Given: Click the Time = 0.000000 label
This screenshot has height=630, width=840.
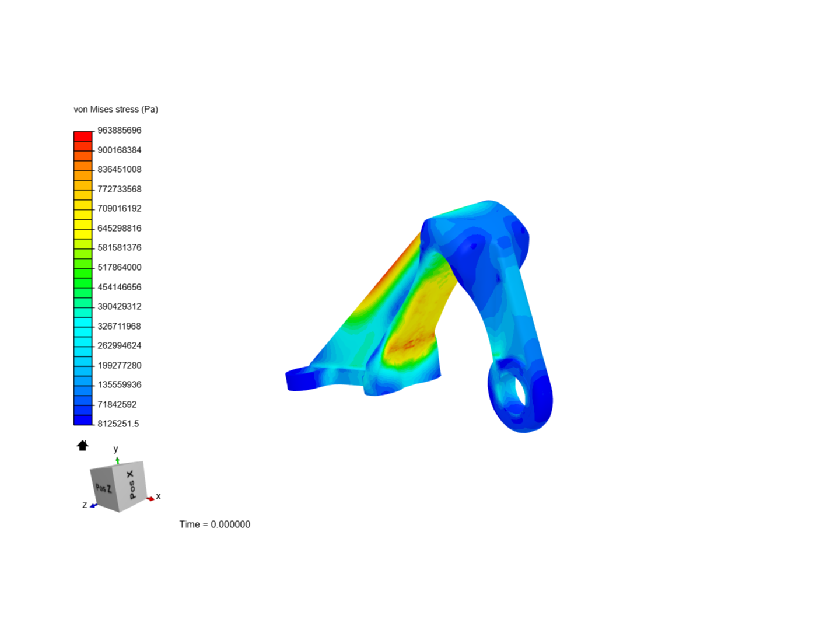Looking at the screenshot, I should 215,524.
